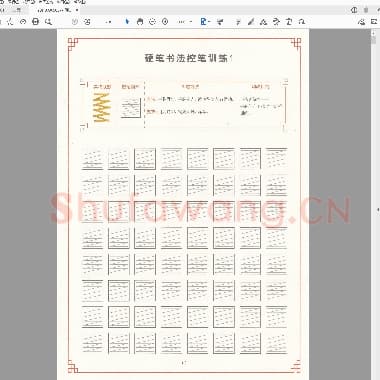The width and height of the screenshot is (380, 380).
Task: Open the zoom level dropdown arrow
Action: pos(191,22)
